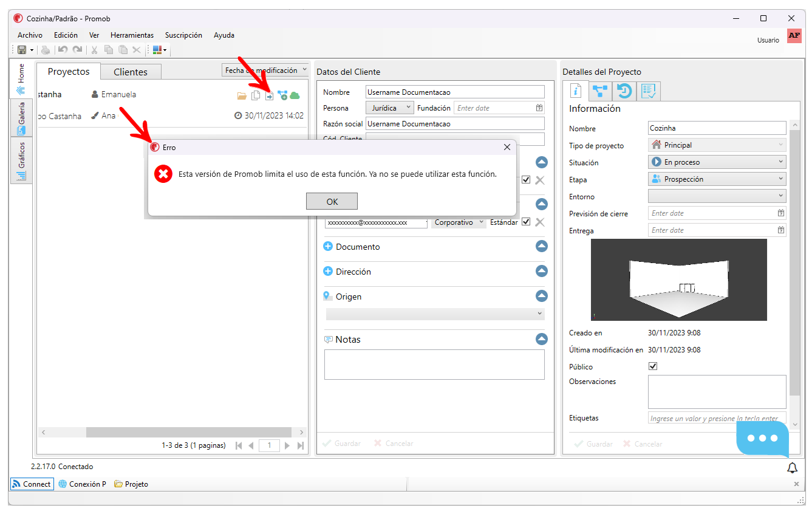The image size is (812, 511).
Task: Click the Delete X toolbar icon
Action: [x=137, y=50]
